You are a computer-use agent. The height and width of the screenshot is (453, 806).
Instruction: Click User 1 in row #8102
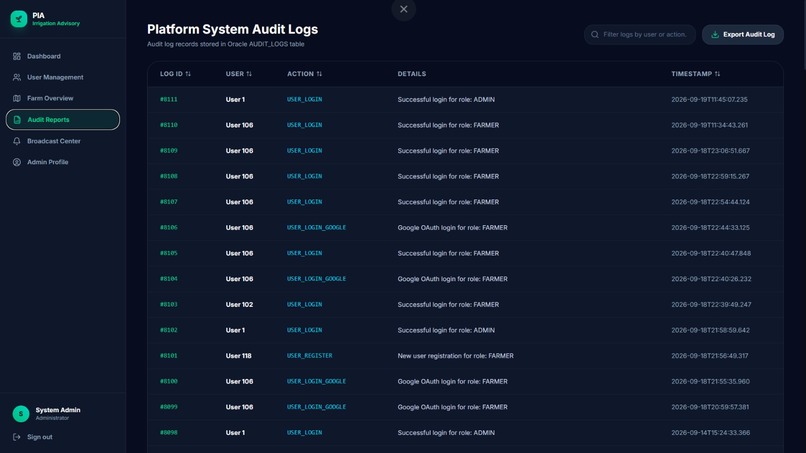click(235, 330)
